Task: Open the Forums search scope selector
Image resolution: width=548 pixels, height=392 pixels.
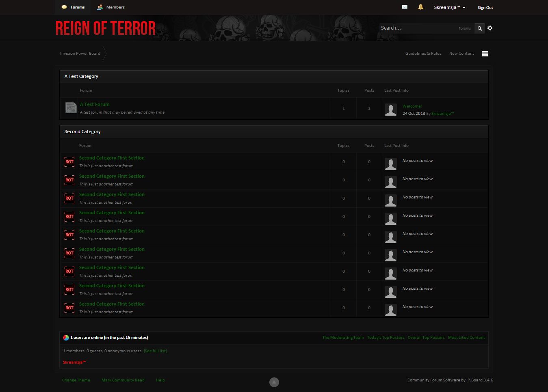Action: [x=464, y=28]
